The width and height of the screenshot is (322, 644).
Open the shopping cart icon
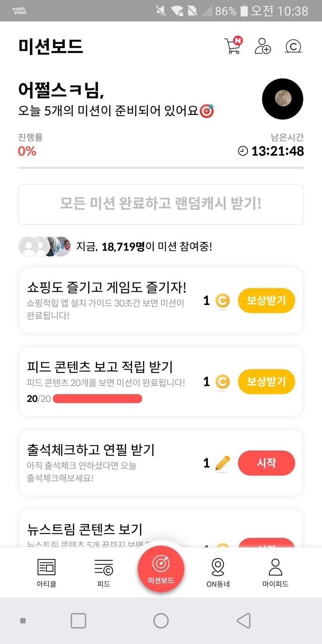[x=233, y=46]
